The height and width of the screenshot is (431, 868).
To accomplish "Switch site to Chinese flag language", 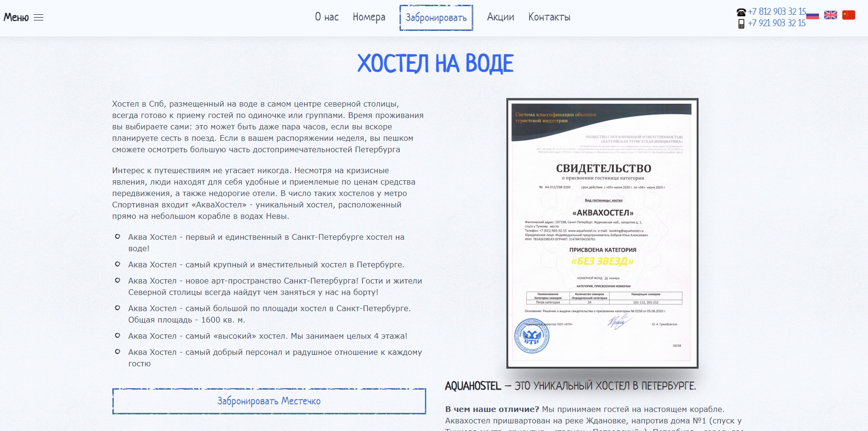I will 848,15.
